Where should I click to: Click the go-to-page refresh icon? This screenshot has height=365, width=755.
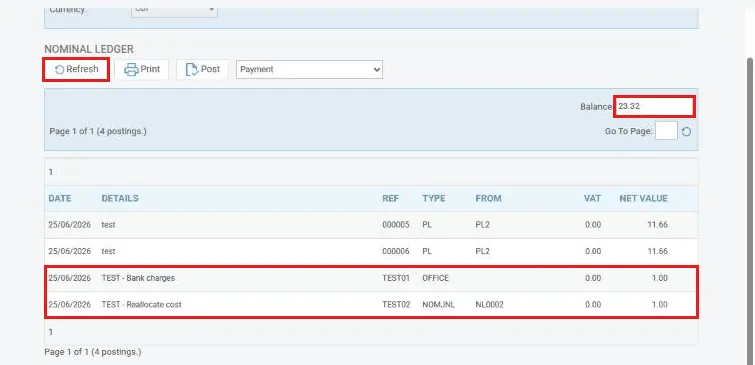(x=687, y=131)
